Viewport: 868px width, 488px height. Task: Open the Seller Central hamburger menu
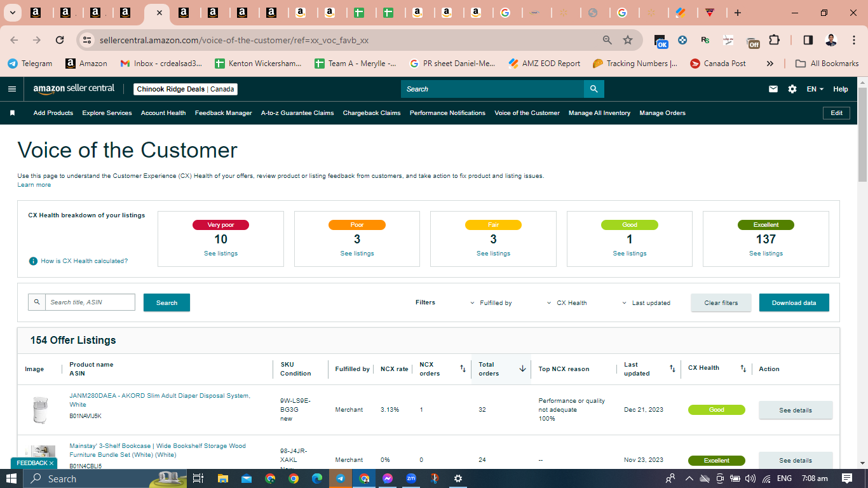[x=12, y=89]
